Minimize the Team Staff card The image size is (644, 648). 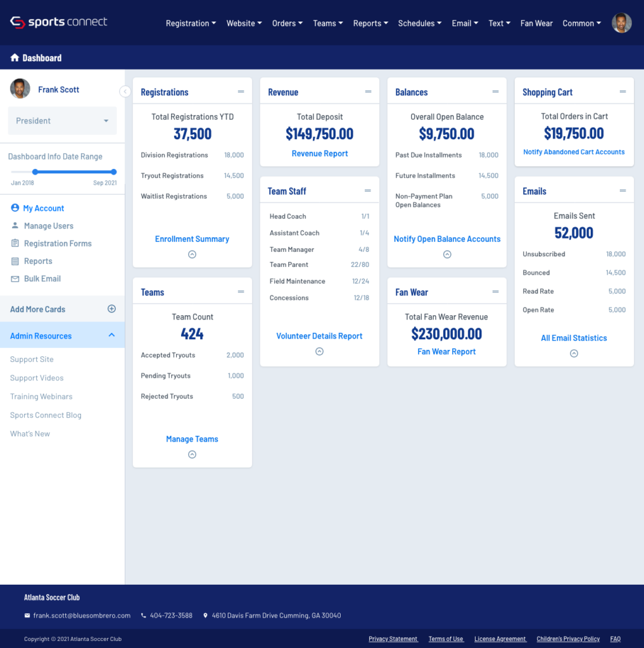tap(368, 191)
